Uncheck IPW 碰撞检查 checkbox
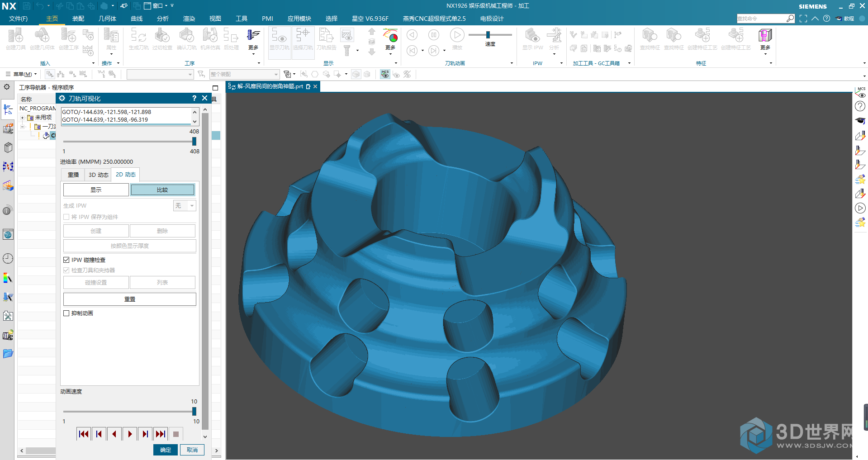868x460 pixels. point(66,260)
